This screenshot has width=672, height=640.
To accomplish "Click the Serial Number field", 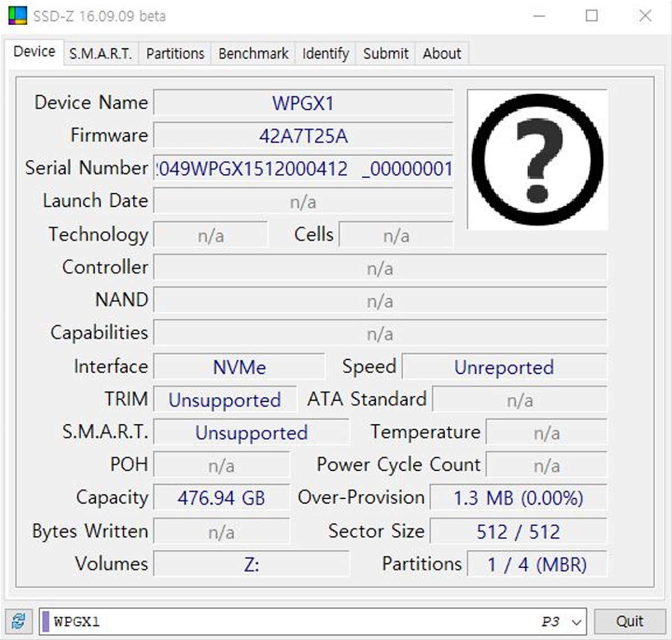I will pyautogui.click(x=303, y=169).
